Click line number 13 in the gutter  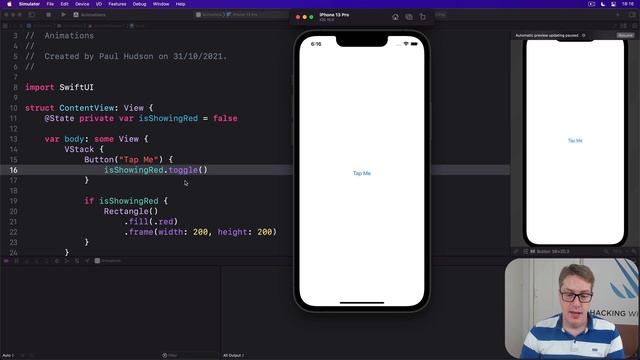(13, 139)
